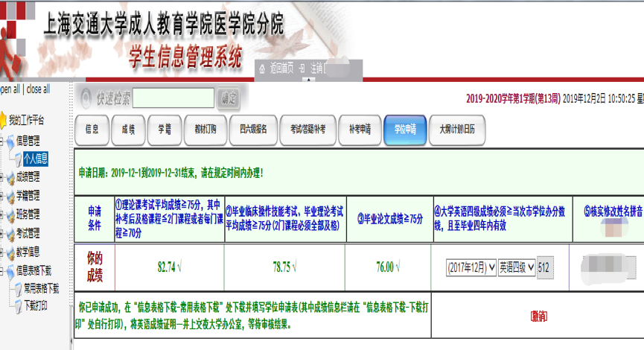Open the 考试/答疑/补考 tab
Screen dimensions: 644x350
coord(308,130)
